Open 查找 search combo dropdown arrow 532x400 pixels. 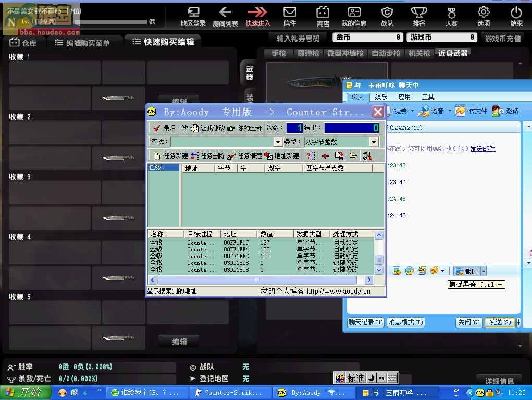278,142
